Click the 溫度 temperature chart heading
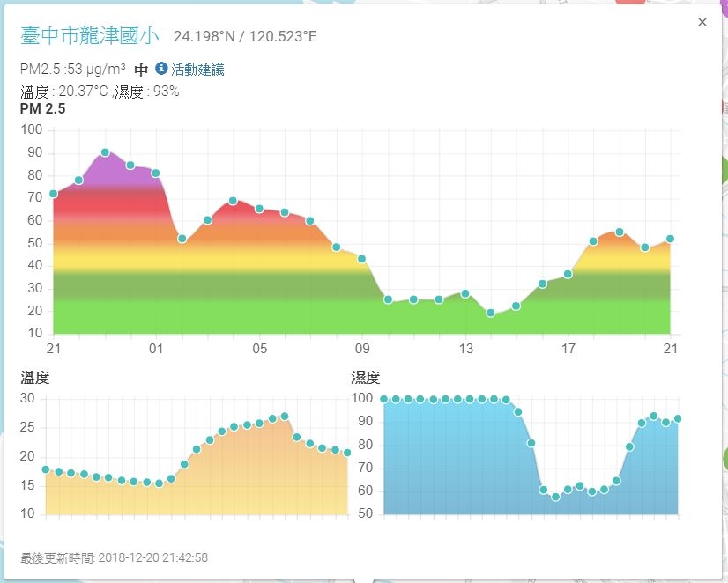Viewport: 728px width, 583px height. tap(35, 378)
